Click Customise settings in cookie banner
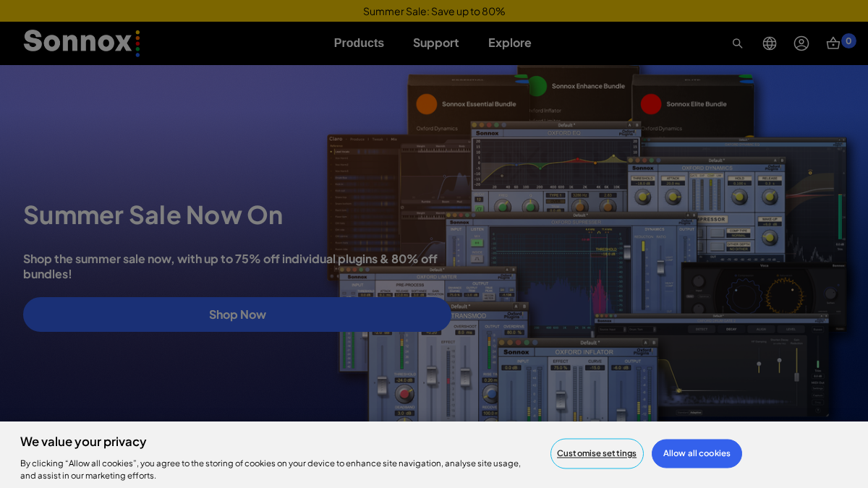868x488 pixels. [597, 453]
